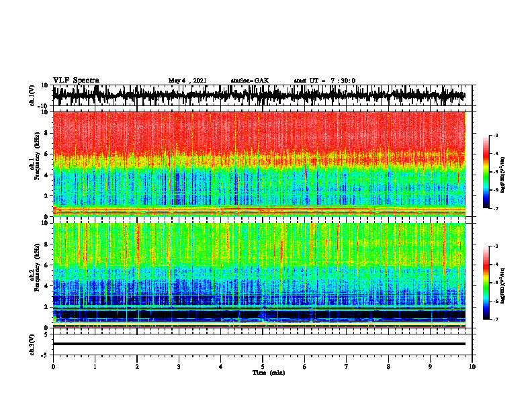Click the "station=GAK" header label

coord(250,81)
